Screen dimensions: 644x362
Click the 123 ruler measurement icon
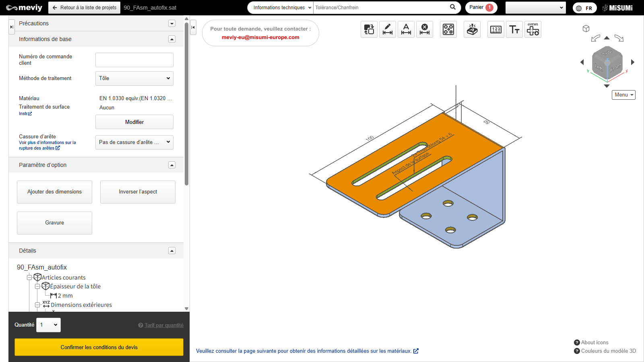(x=495, y=29)
